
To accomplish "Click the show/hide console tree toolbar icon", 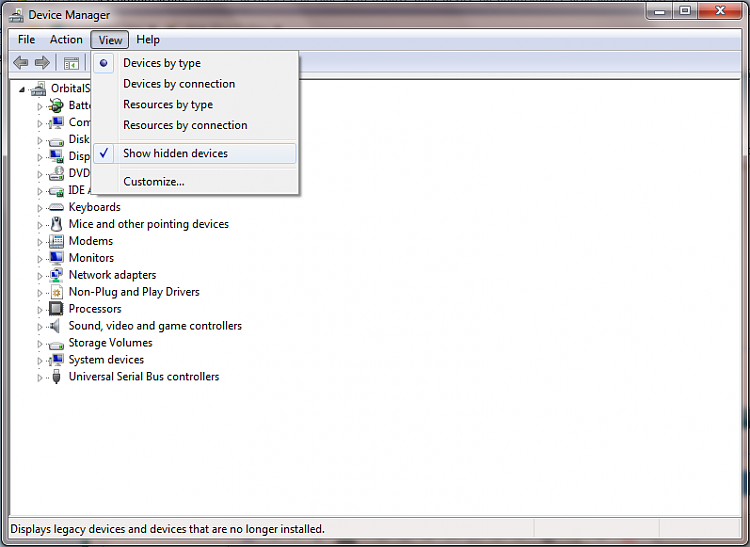I will 71,63.
